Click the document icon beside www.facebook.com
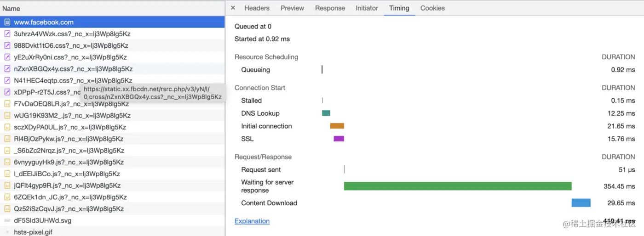Viewport: 644px width, 236px height. coord(7,22)
